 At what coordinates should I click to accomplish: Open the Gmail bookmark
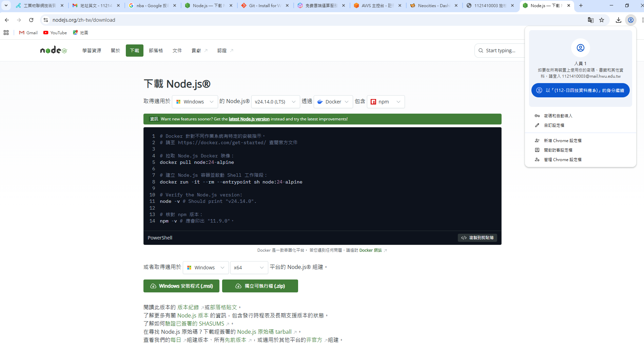coord(28,33)
